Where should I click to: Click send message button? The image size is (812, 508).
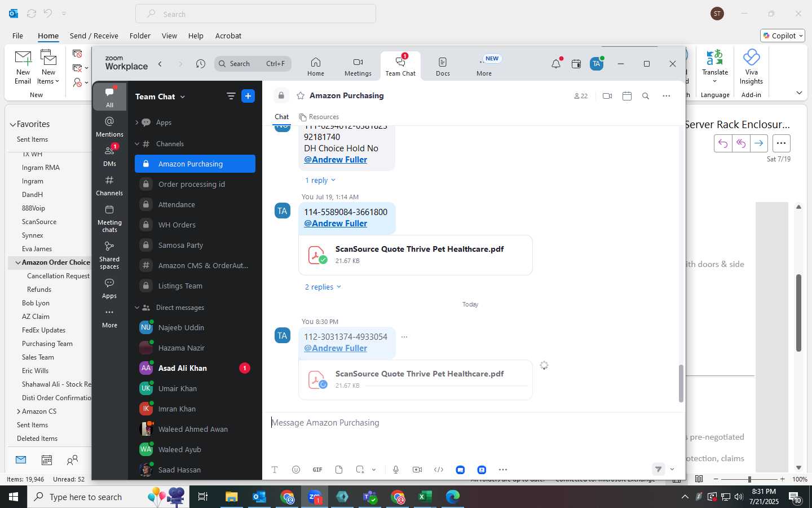pyautogui.click(x=658, y=469)
